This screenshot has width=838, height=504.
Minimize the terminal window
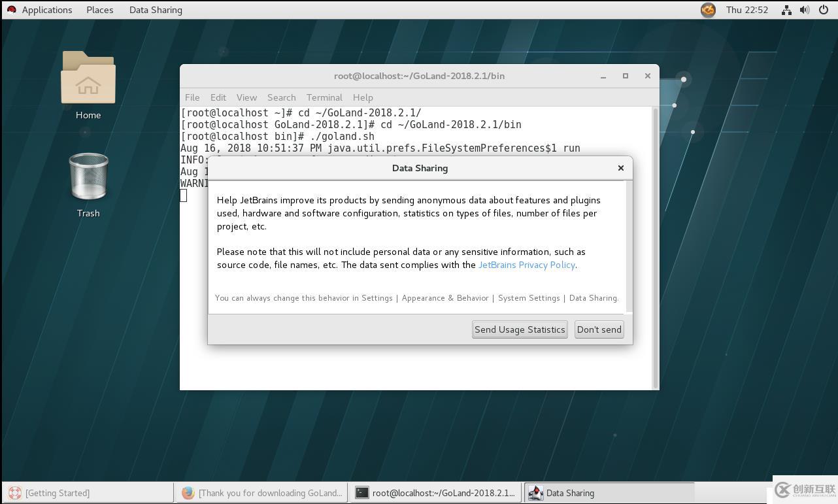[x=603, y=76]
